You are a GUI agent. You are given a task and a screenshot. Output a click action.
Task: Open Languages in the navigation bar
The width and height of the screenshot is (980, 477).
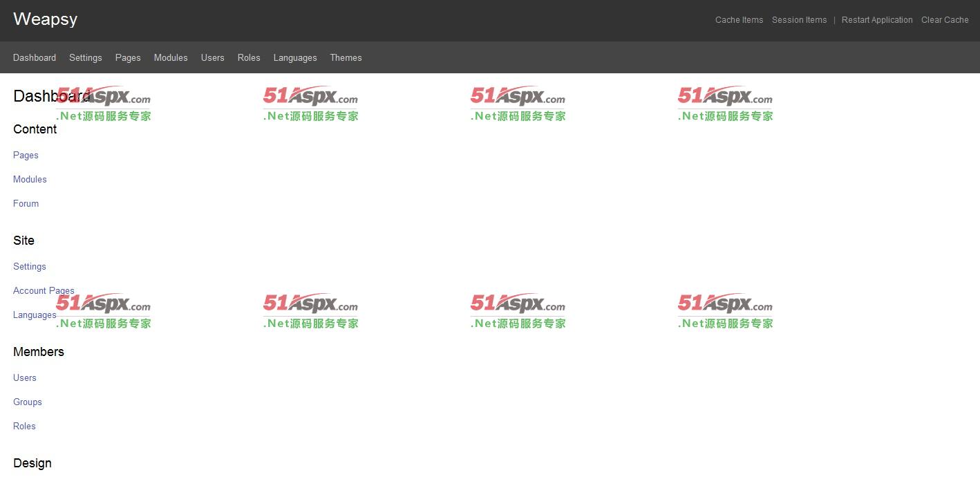click(295, 57)
